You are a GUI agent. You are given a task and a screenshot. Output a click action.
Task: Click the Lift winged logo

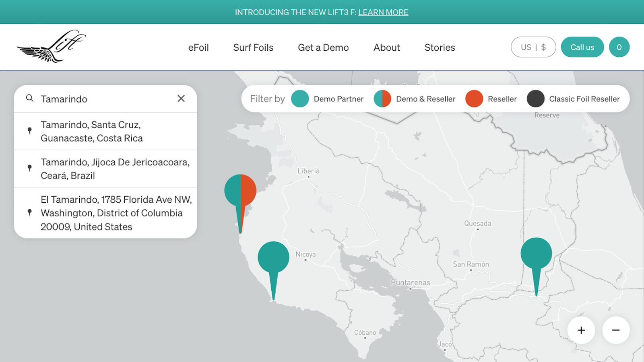(x=51, y=46)
